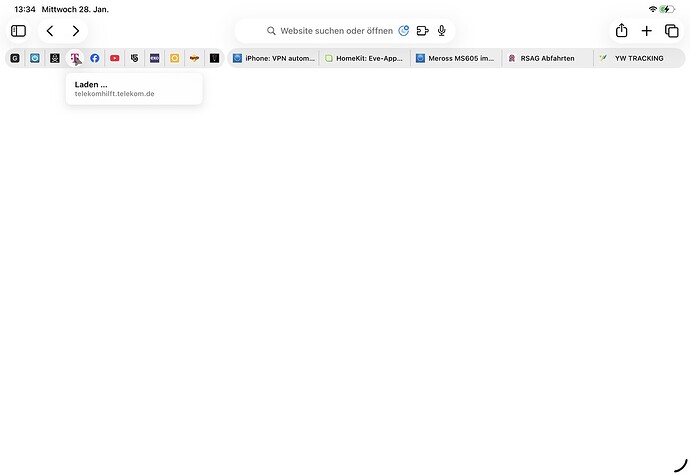Open the last pinned black-icon tab
The height and width of the screenshot is (475, 690).
[x=214, y=58]
